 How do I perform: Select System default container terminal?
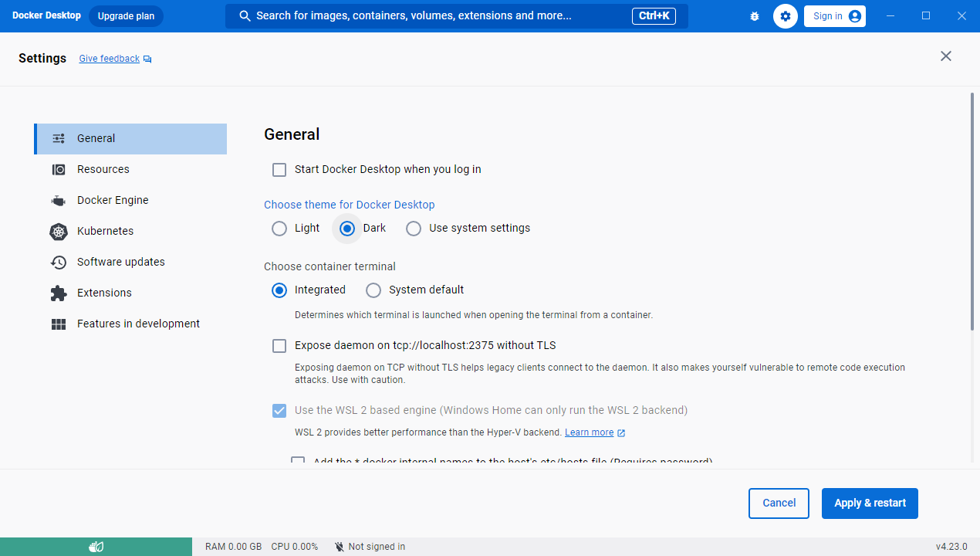point(373,290)
